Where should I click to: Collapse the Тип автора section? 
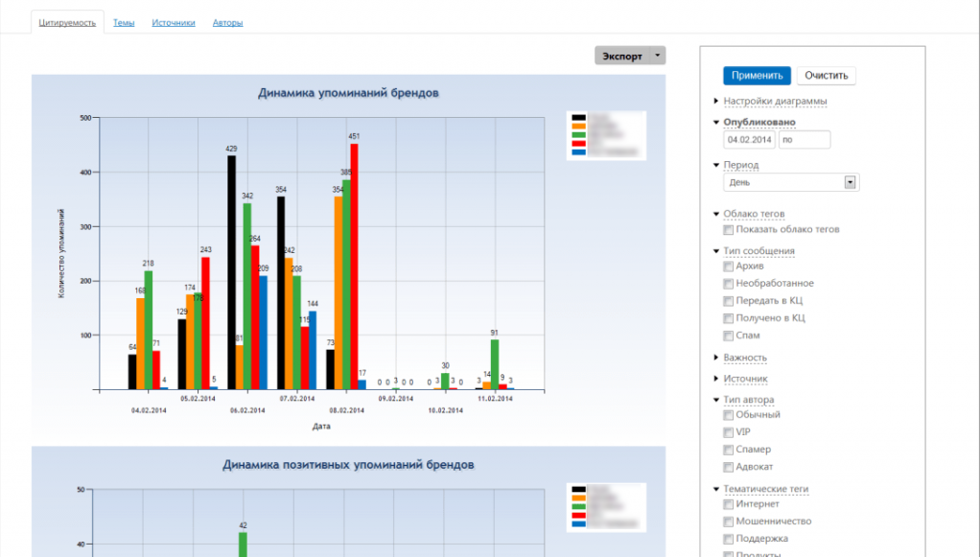(749, 400)
